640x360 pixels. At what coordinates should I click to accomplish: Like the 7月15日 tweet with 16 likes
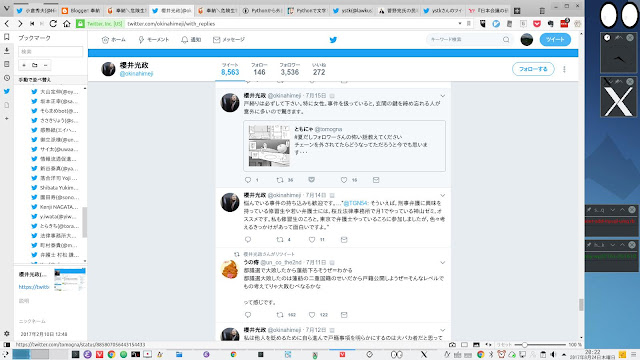(x=344, y=180)
